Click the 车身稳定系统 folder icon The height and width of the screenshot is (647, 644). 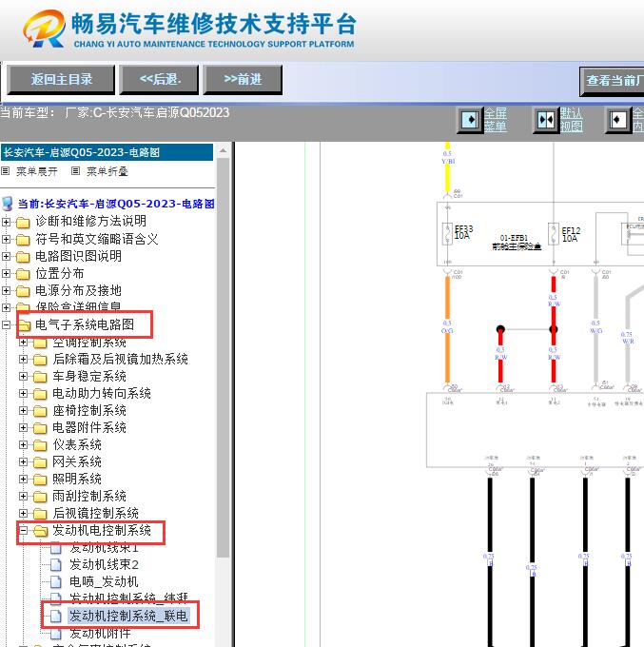(40, 377)
